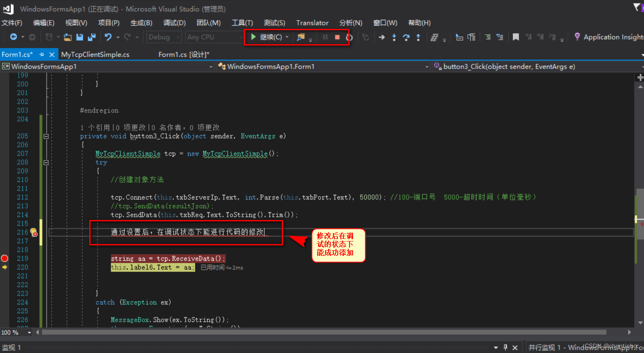Click the Save All toolbar icon

click(92, 37)
